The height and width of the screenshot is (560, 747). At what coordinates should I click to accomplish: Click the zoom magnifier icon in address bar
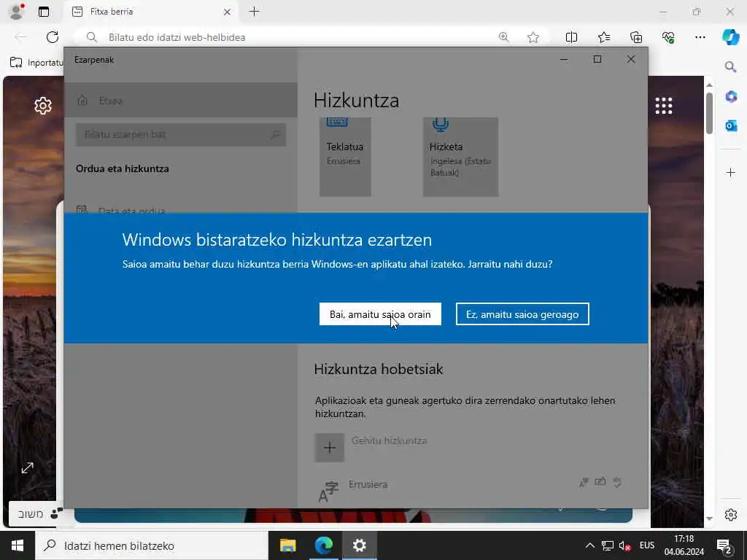pyautogui.click(x=503, y=37)
